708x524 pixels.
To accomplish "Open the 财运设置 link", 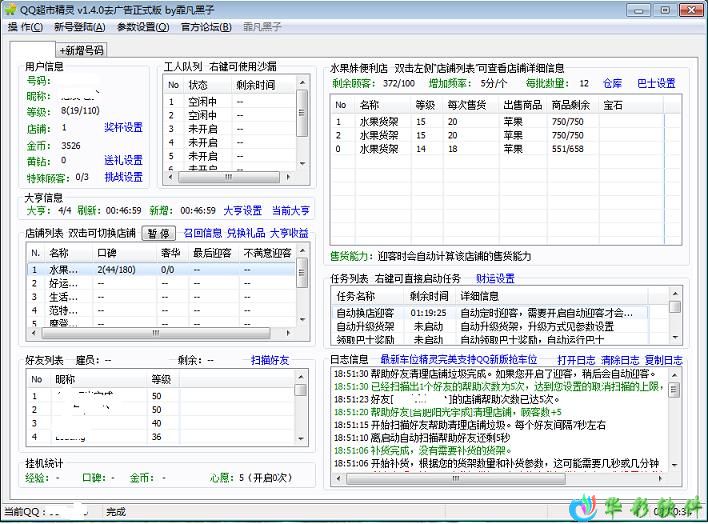I will coord(496,279).
